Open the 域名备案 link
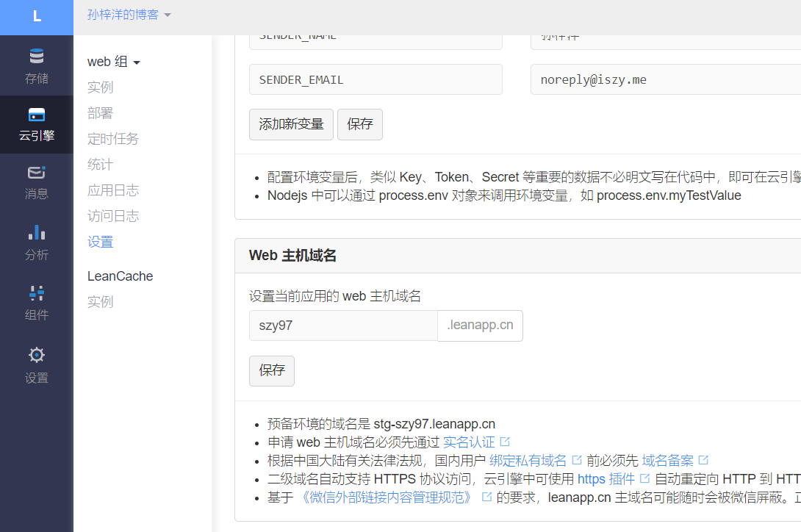 point(667,461)
